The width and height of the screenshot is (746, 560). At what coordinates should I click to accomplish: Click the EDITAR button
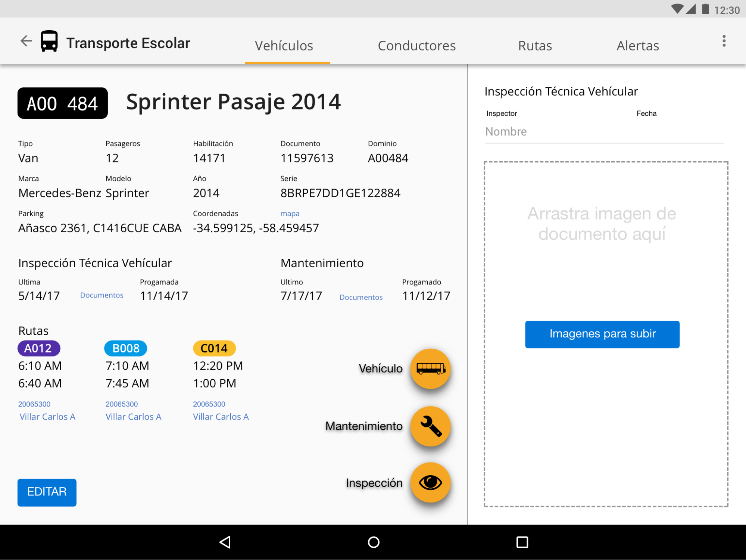pyautogui.click(x=47, y=492)
